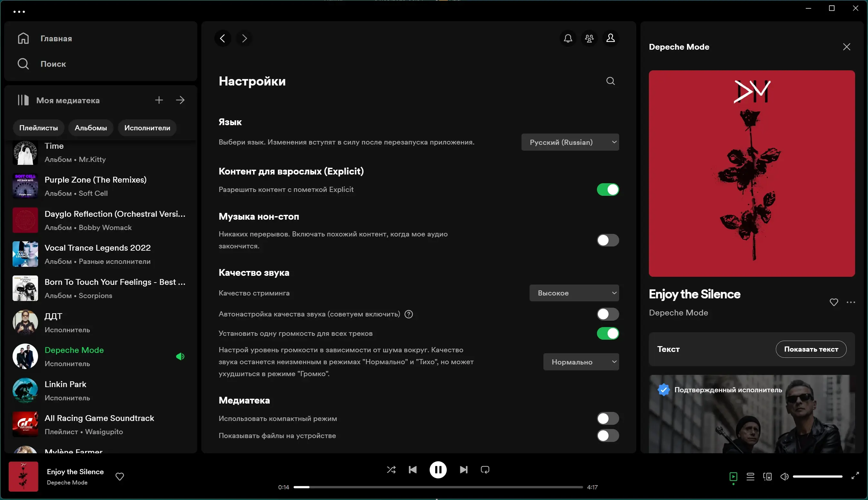
Task: Enable non-stop music (autoplay) toggle
Action: click(x=608, y=240)
